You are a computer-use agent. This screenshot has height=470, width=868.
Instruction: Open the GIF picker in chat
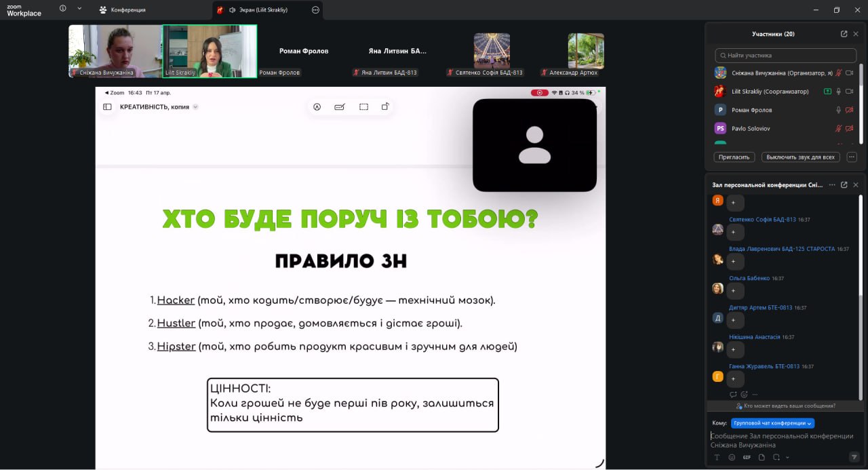point(747,457)
